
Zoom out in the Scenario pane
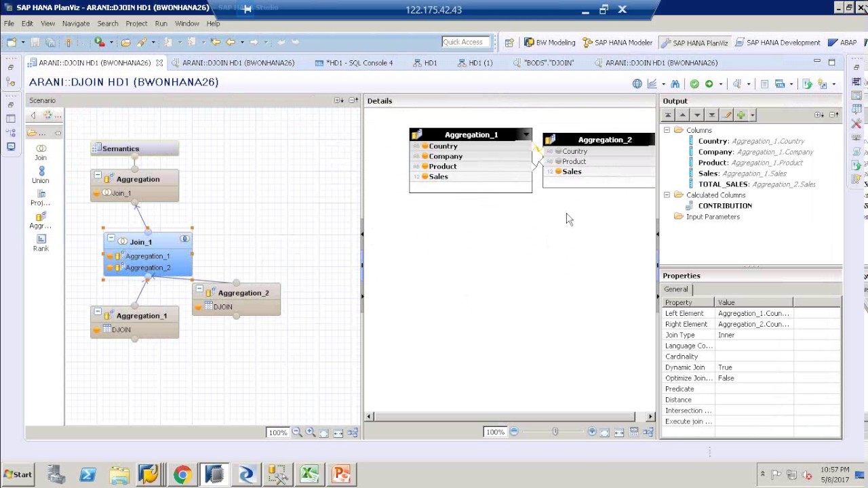tap(297, 432)
